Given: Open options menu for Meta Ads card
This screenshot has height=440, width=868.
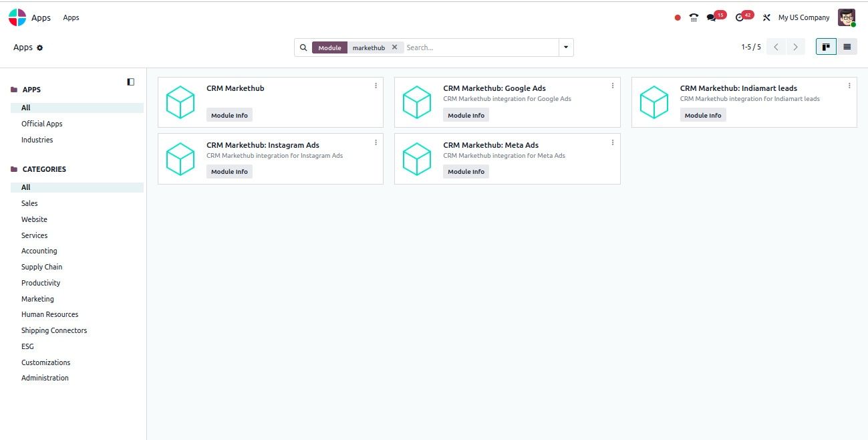Looking at the screenshot, I should coord(613,142).
